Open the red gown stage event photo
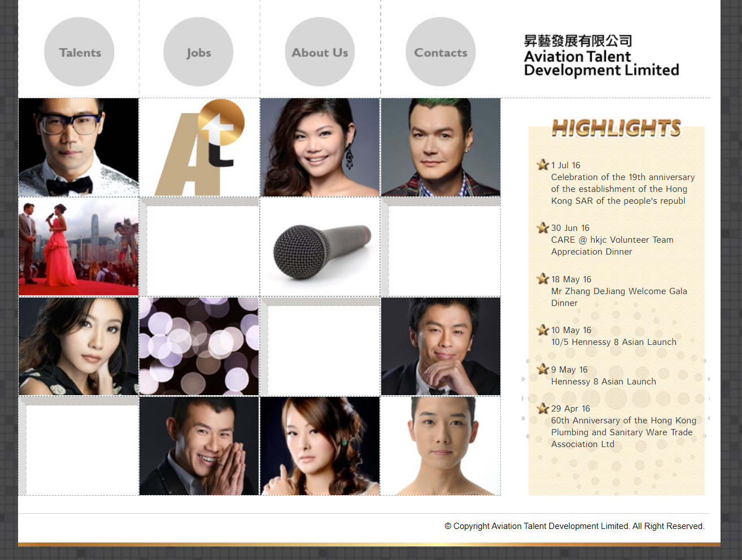Viewport: 742px width, 560px height. tap(78, 247)
